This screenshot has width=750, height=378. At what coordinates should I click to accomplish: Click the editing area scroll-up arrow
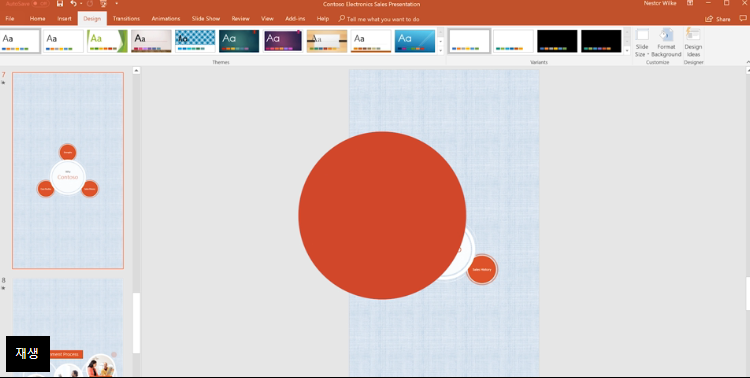pos(748,70)
